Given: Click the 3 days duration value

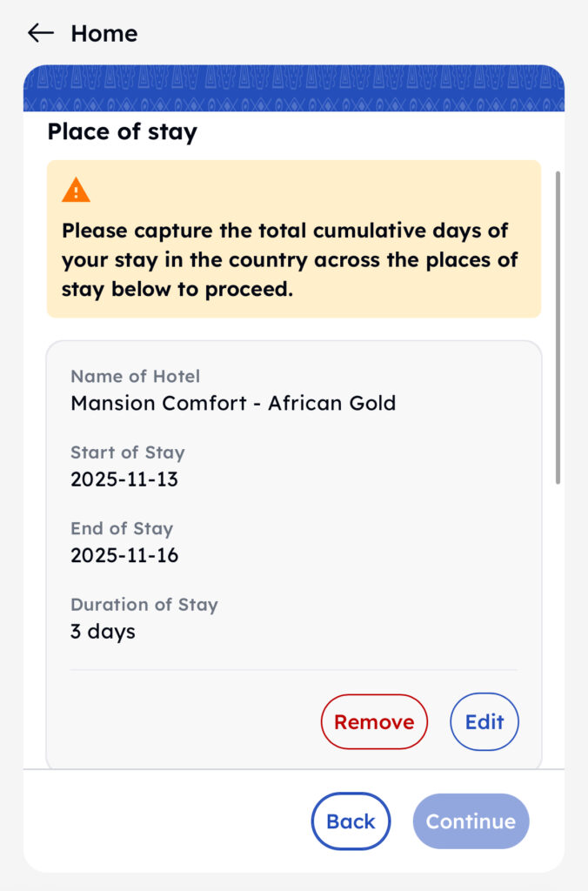Looking at the screenshot, I should pos(103,631).
